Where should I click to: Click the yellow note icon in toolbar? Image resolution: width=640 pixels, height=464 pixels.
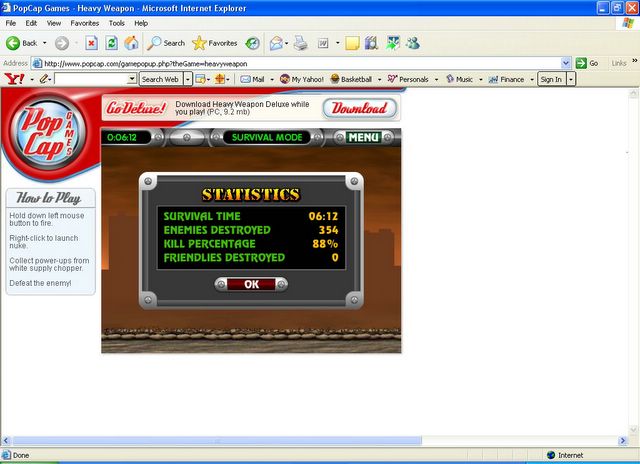352,43
